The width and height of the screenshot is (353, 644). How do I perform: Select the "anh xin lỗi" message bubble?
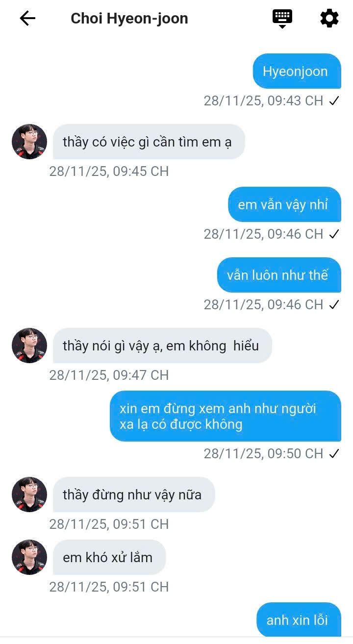click(x=299, y=619)
